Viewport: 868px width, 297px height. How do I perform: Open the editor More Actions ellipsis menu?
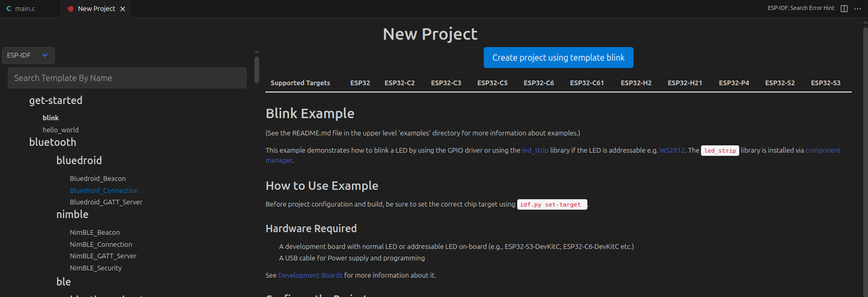click(x=858, y=9)
